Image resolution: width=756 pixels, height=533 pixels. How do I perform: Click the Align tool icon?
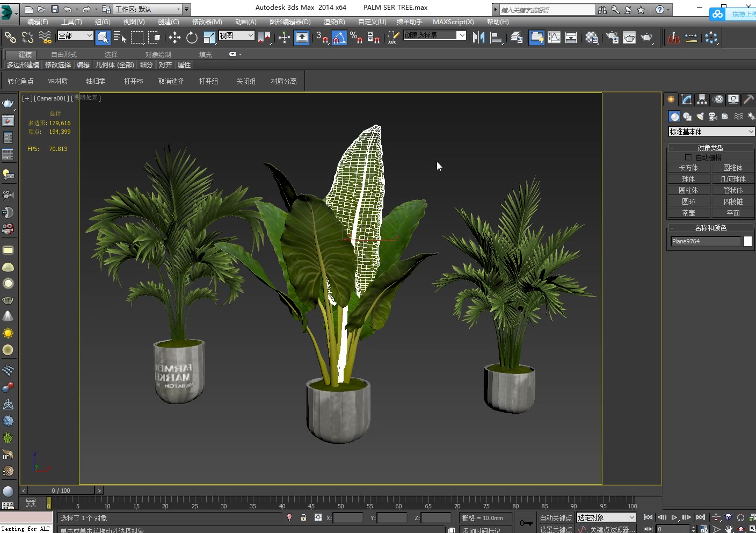coord(496,37)
